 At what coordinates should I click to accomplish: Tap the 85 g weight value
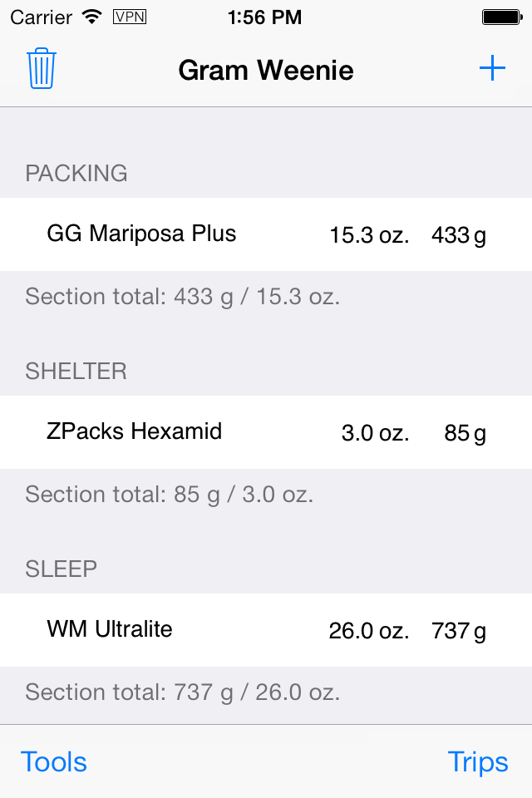pyautogui.click(x=465, y=433)
